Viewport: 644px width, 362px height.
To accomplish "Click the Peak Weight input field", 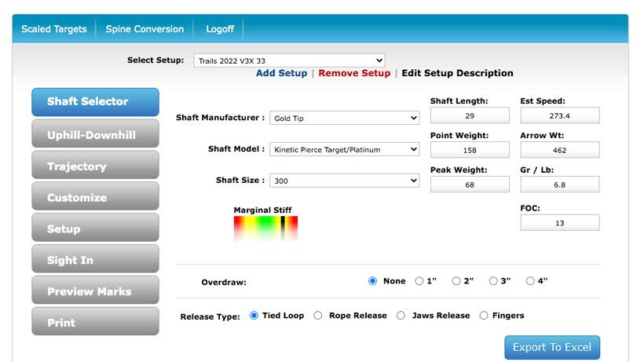I will point(470,185).
